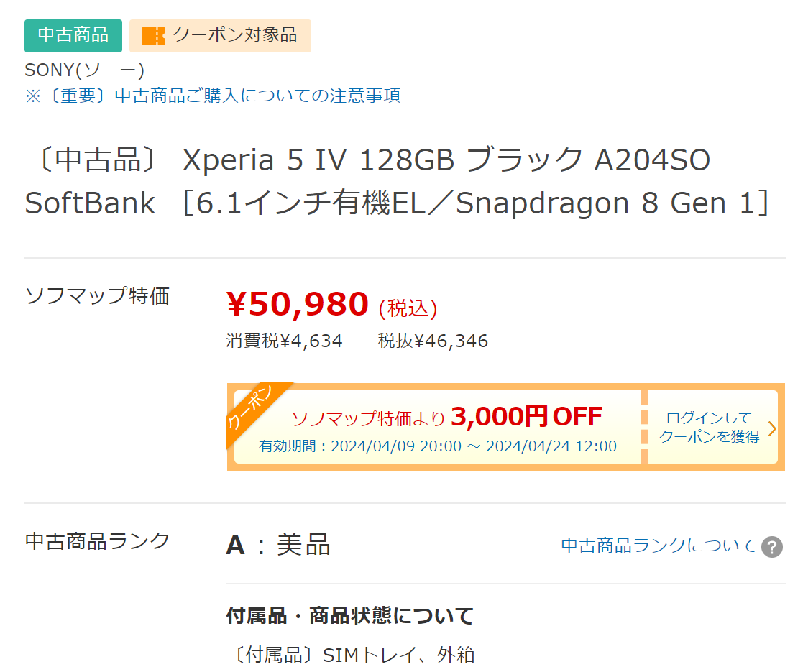Viewport: 803px width, 672px height.
Task: Click the question mark help icon
Action: pos(772,547)
